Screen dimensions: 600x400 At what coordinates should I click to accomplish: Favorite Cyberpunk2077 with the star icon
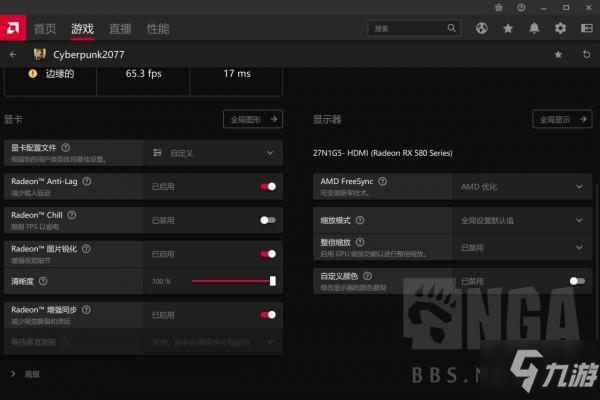(x=558, y=54)
